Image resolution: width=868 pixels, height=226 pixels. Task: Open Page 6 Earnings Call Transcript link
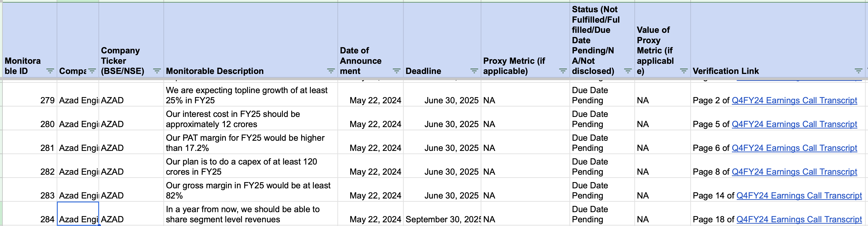coord(794,148)
